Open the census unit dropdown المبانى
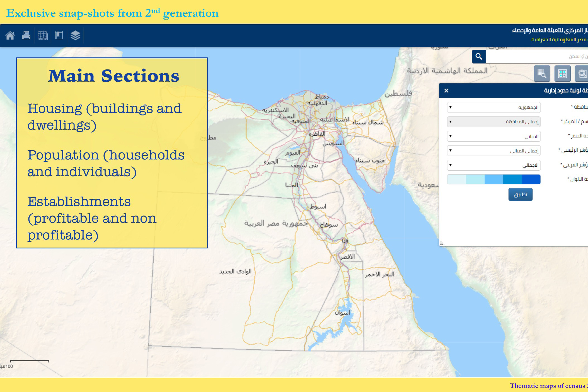The width and height of the screenshot is (588, 392). [493, 136]
